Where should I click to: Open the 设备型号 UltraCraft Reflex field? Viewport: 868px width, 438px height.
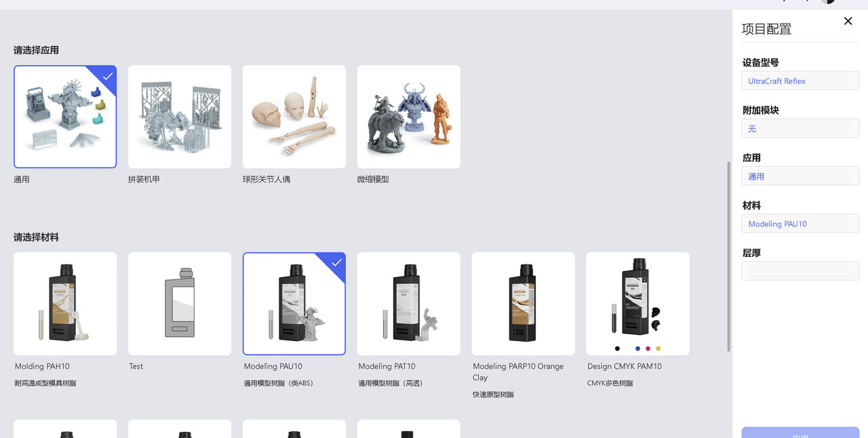click(x=800, y=81)
